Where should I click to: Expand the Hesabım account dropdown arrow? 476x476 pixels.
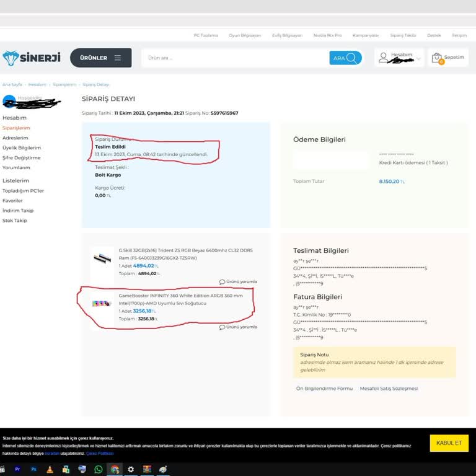(418, 58)
